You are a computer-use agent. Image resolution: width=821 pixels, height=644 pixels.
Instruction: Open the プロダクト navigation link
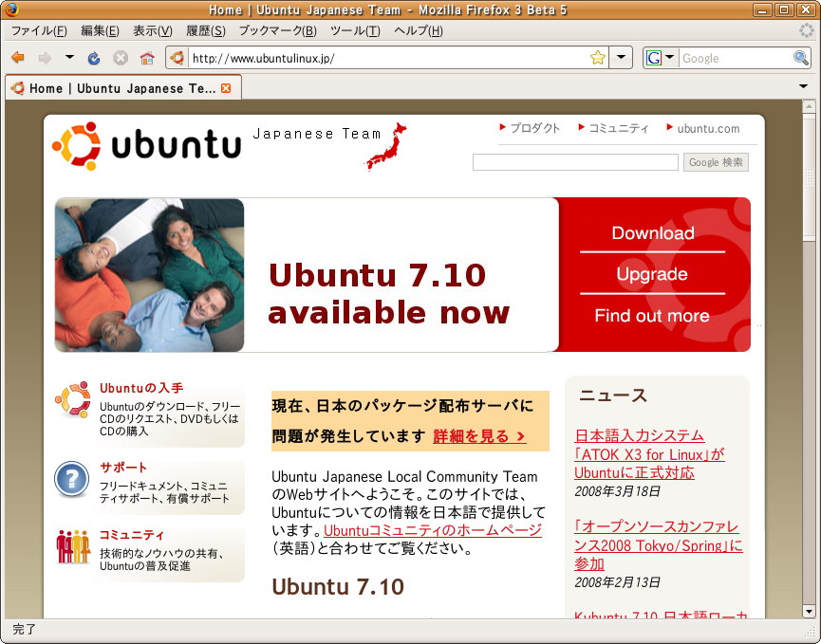point(534,128)
